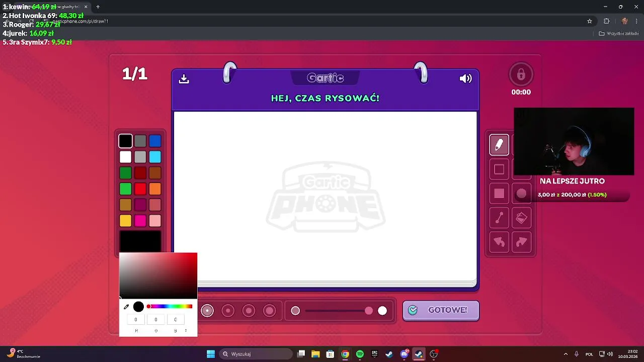Click the B value input field
This screenshot has width=644, height=362.
tap(175, 319)
